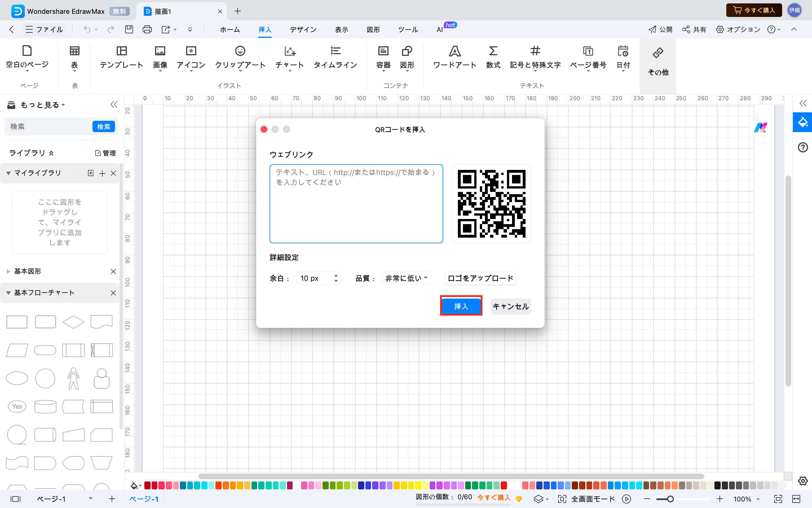Toggle 全画面モード fullscreen mode
The image size is (812, 508).
click(586, 499)
